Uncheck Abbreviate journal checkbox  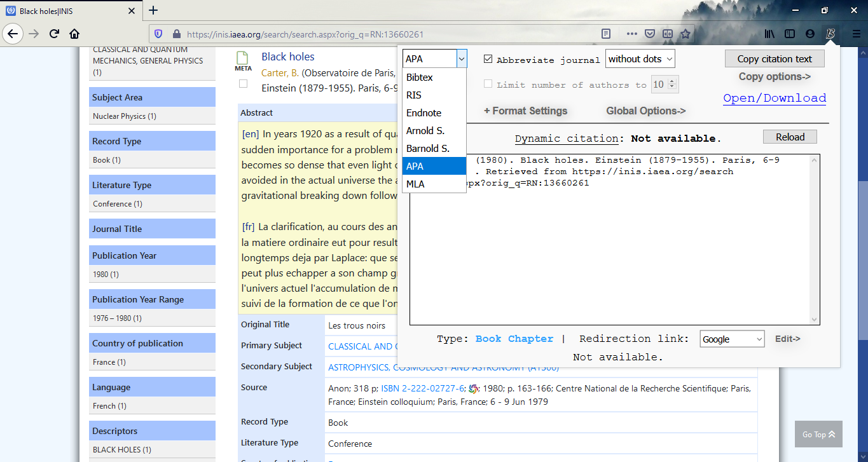pyautogui.click(x=488, y=59)
